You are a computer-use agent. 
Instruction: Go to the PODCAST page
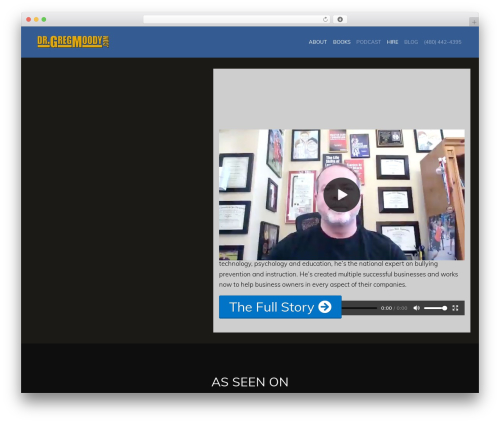tap(368, 42)
